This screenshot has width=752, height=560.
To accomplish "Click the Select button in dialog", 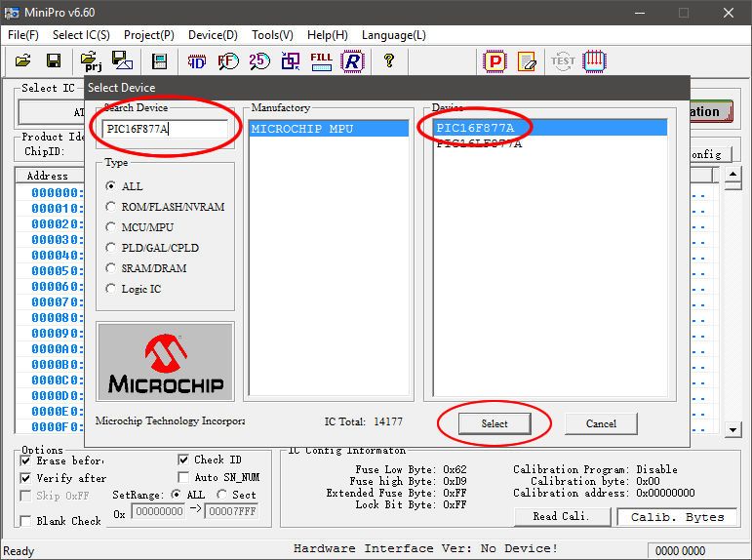I will [x=495, y=423].
